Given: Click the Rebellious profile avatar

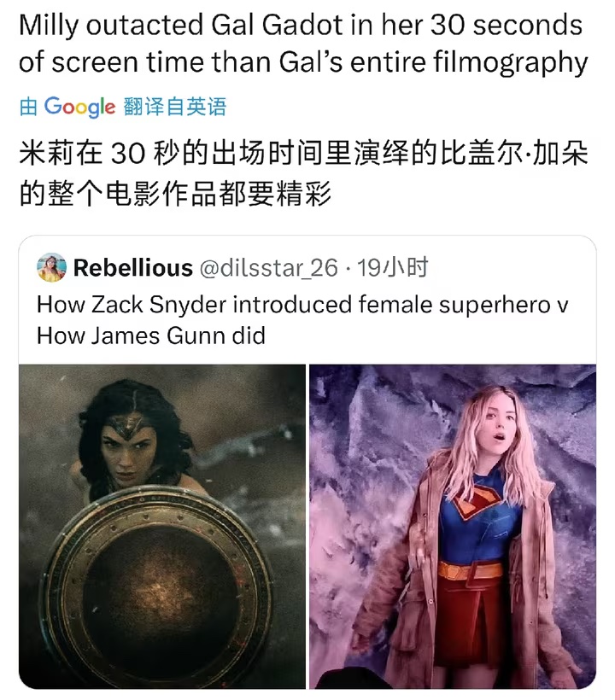Looking at the screenshot, I should pos(51,267).
